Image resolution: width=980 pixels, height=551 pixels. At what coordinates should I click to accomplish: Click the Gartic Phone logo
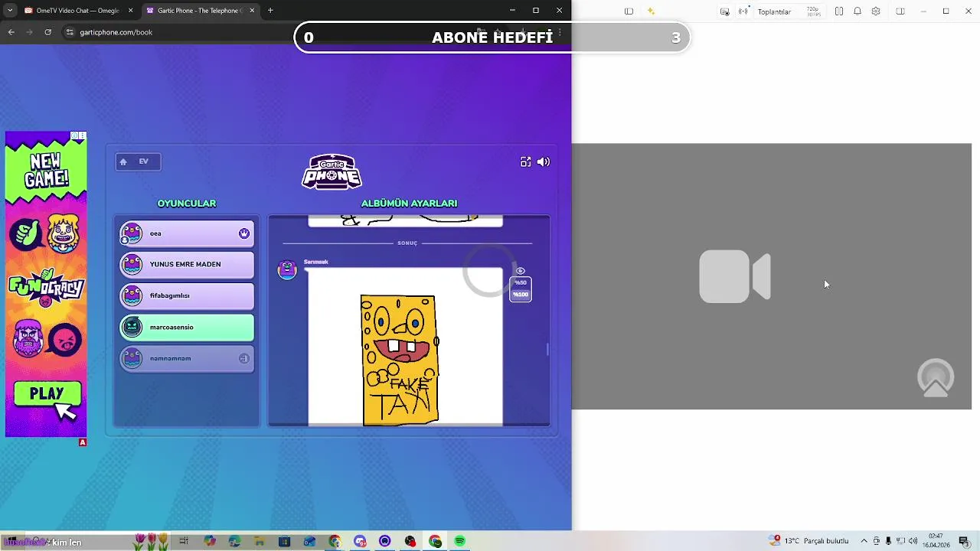[x=332, y=171]
